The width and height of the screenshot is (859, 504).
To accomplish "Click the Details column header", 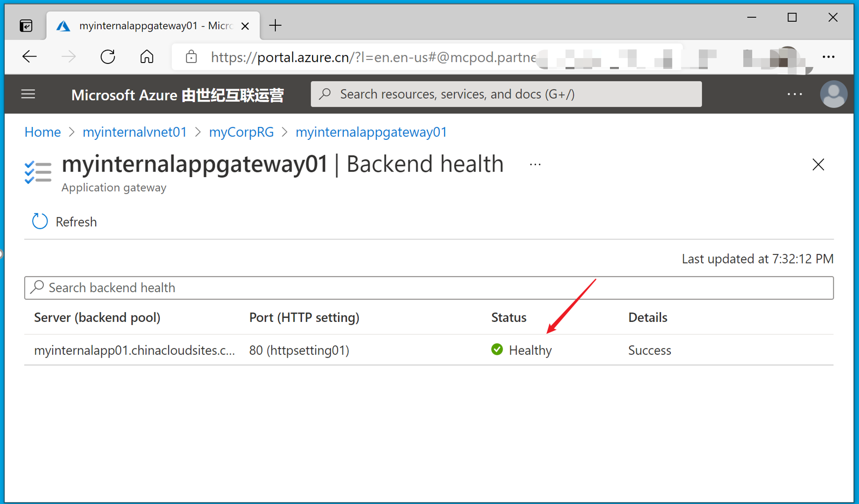I will pos(648,317).
